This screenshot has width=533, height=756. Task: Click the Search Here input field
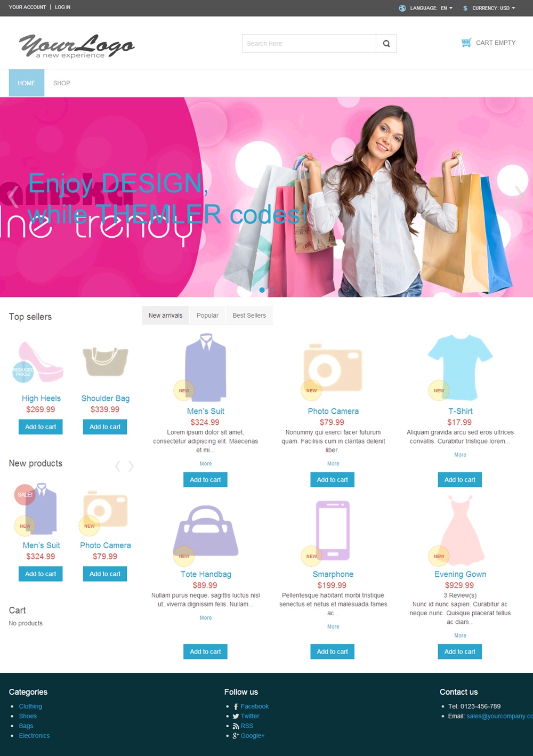point(309,44)
